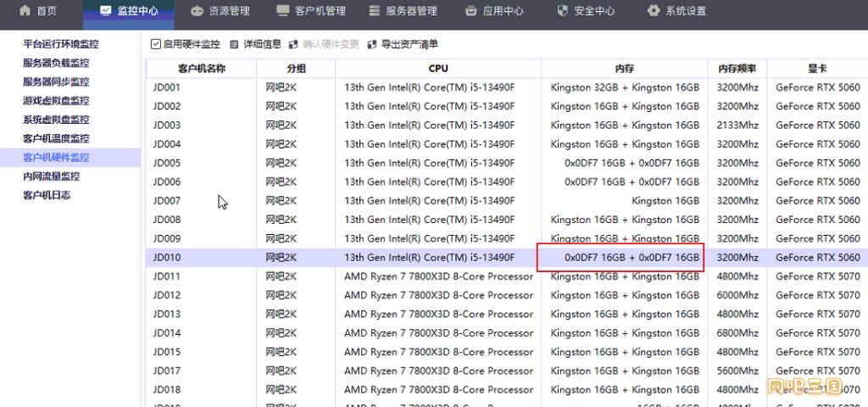The image size is (868, 407).
Task: Click the computer icon beside 客户机管理
Action: point(283,10)
